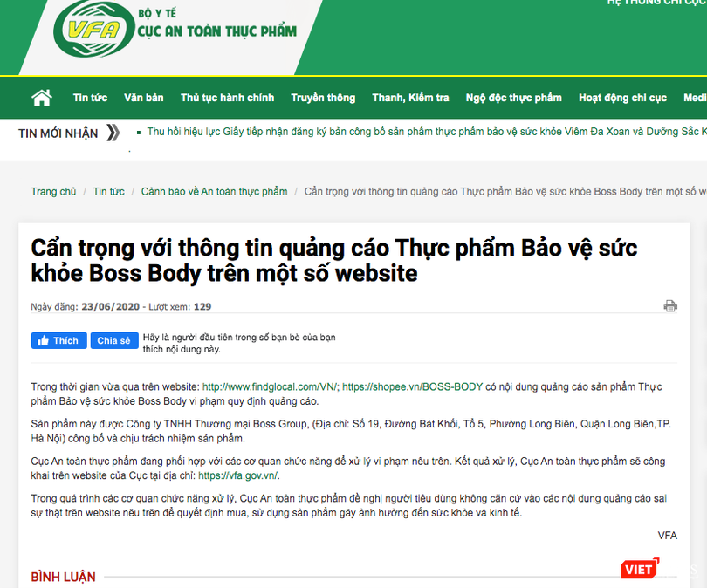The height and width of the screenshot is (588, 707).
Task: Click the home icon in navigation bar
Action: tap(42, 98)
